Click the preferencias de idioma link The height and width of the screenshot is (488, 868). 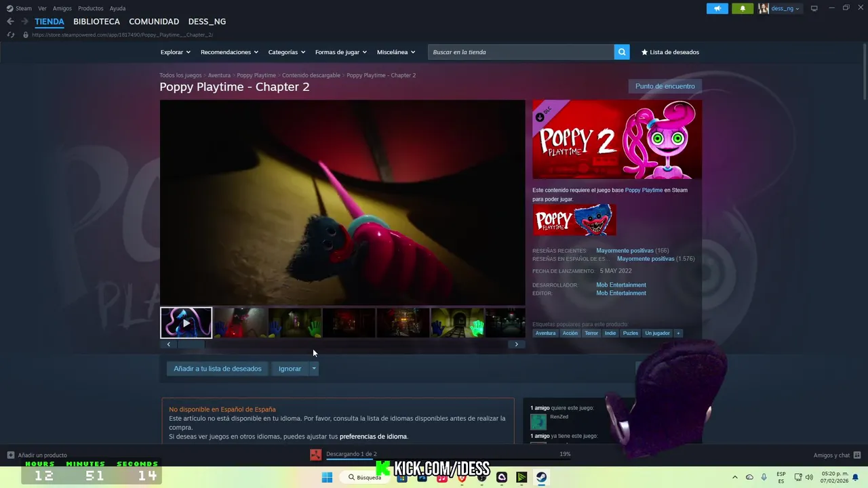(373, 436)
